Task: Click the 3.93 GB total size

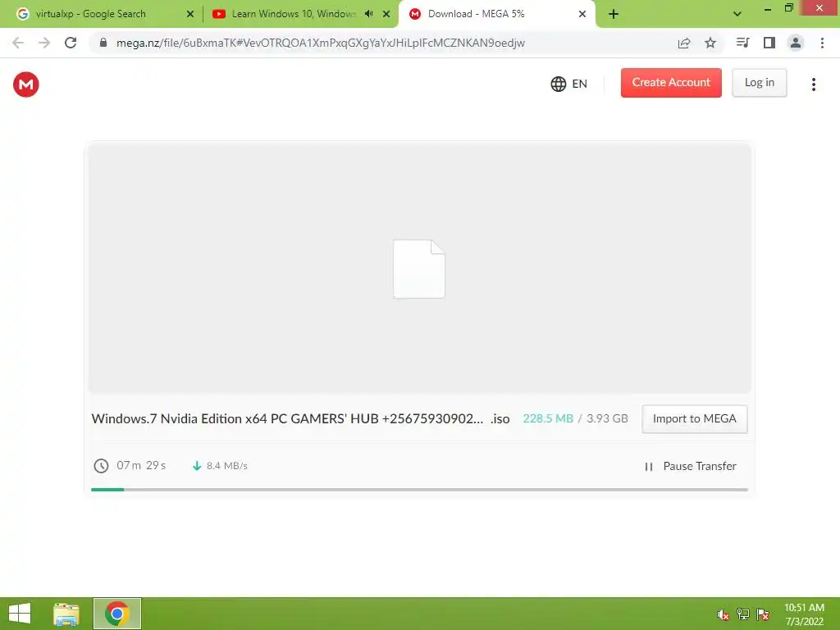Action: click(x=607, y=418)
